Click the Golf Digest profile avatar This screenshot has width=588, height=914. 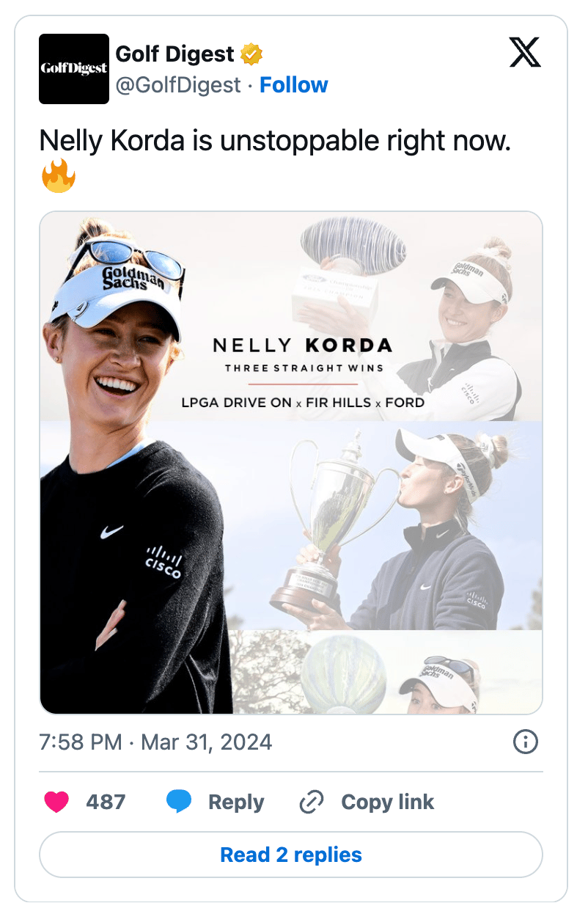[x=74, y=69]
